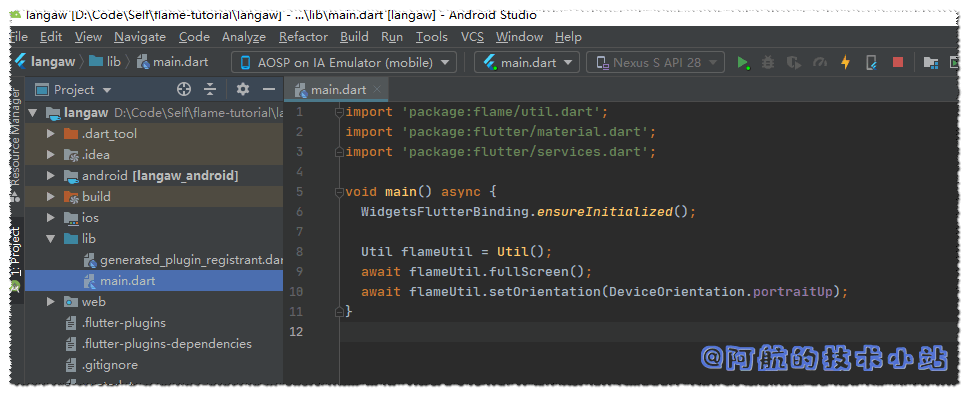Trigger Flutter Hot Reload lightning icon

point(845,62)
